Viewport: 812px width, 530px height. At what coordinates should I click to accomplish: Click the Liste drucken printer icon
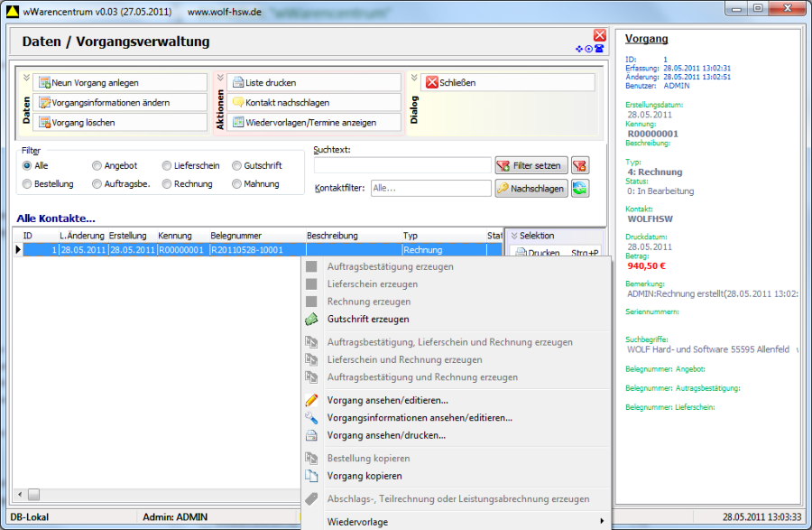coord(236,83)
